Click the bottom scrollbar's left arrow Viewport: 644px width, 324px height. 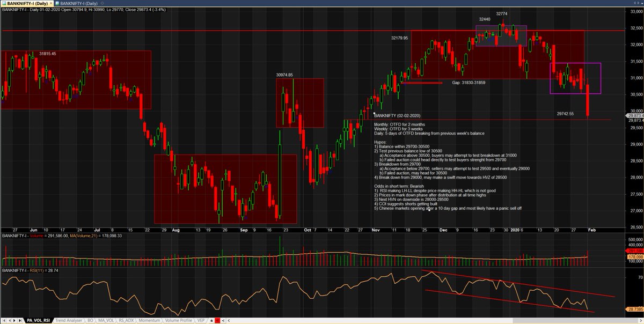point(229,320)
